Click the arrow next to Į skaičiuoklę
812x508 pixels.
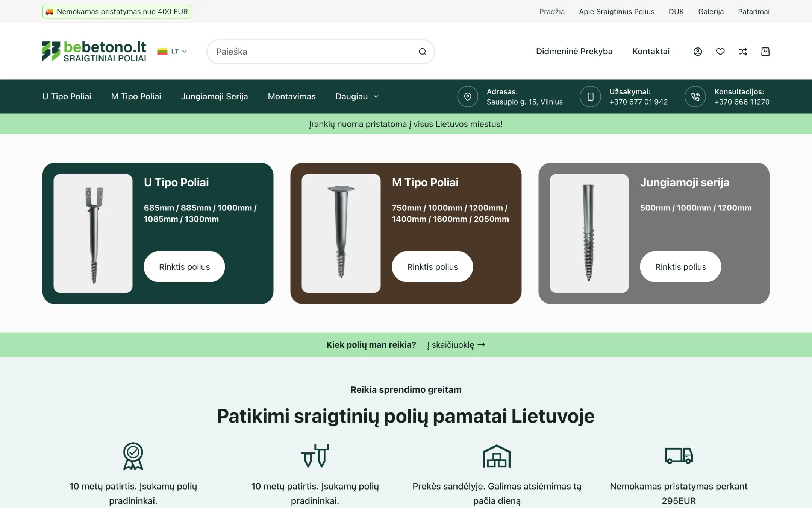(481, 345)
